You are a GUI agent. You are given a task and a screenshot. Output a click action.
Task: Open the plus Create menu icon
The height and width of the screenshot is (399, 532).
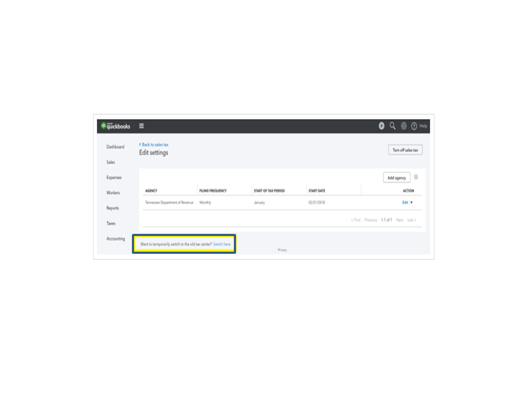click(381, 126)
